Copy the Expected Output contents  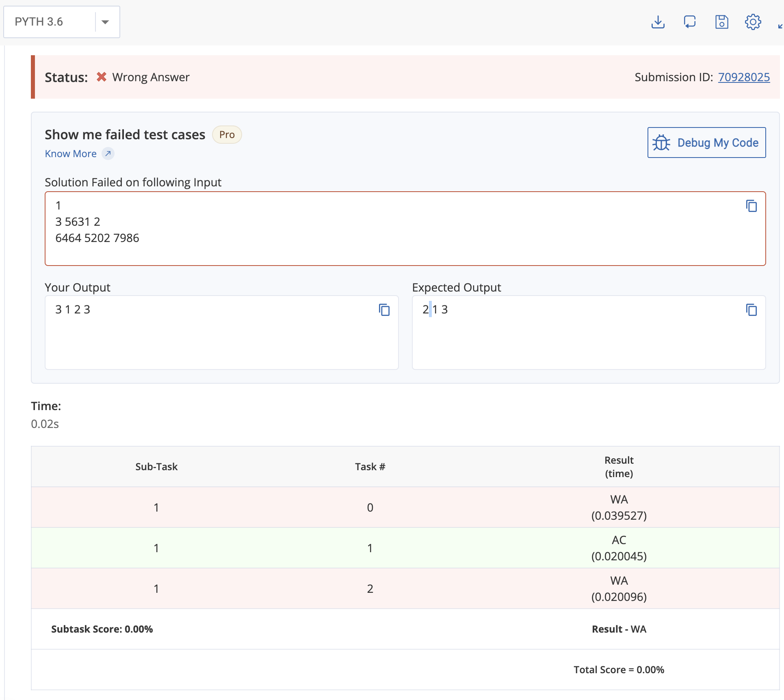tap(751, 310)
